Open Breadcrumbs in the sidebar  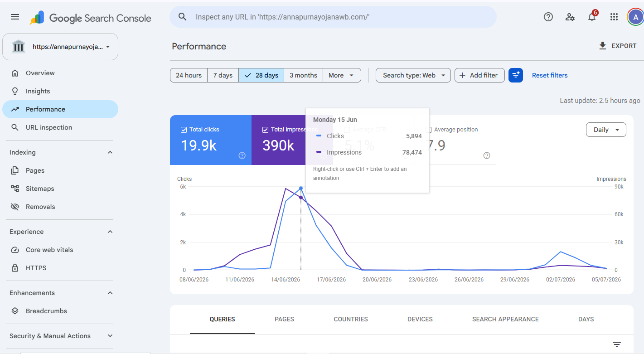pos(60,311)
